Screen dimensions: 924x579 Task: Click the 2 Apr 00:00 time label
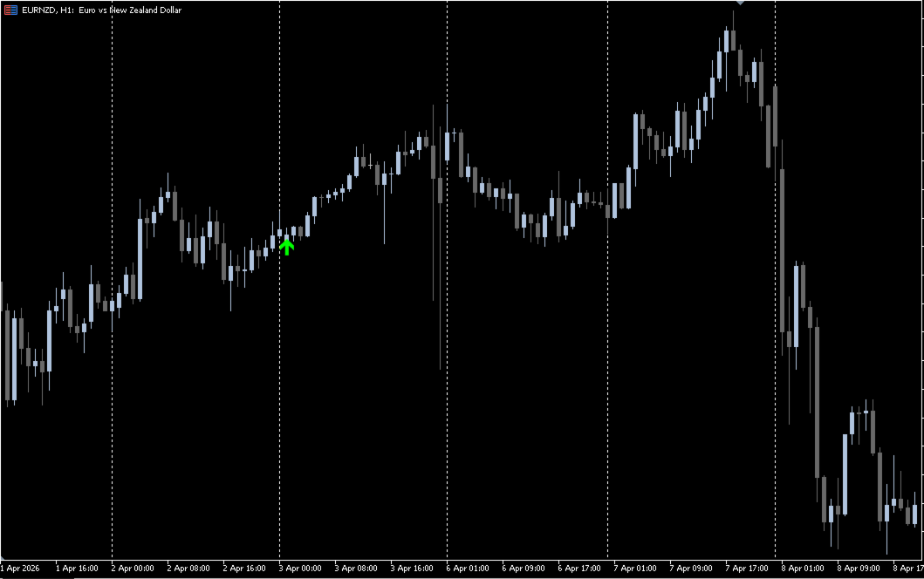133,569
